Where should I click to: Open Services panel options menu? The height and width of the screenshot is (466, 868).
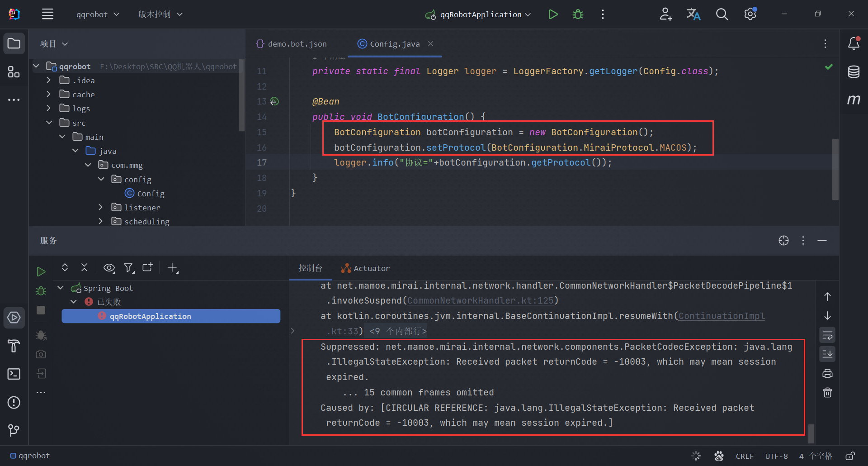(x=803, y=241)
